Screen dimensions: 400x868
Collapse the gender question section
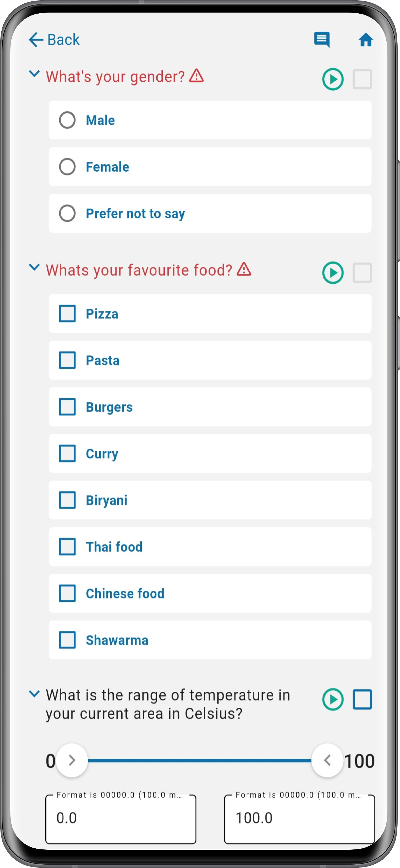point(34,74)
